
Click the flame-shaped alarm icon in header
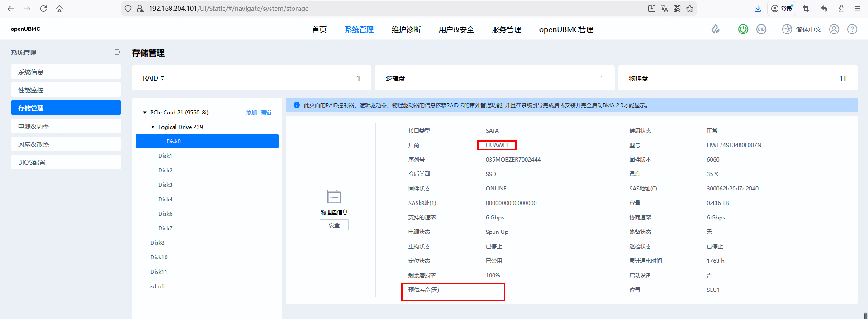716,29
